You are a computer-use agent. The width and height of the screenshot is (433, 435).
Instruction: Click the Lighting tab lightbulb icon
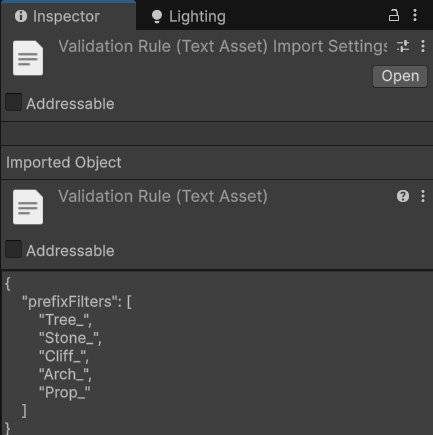pos(157,17)
